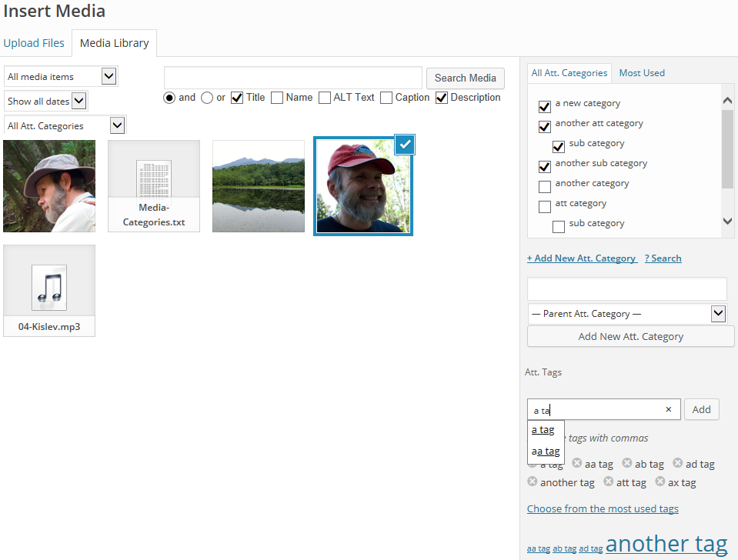Remove the 'another tag' tag
Screen dimensions: 738x560
[x=532, y=482]
